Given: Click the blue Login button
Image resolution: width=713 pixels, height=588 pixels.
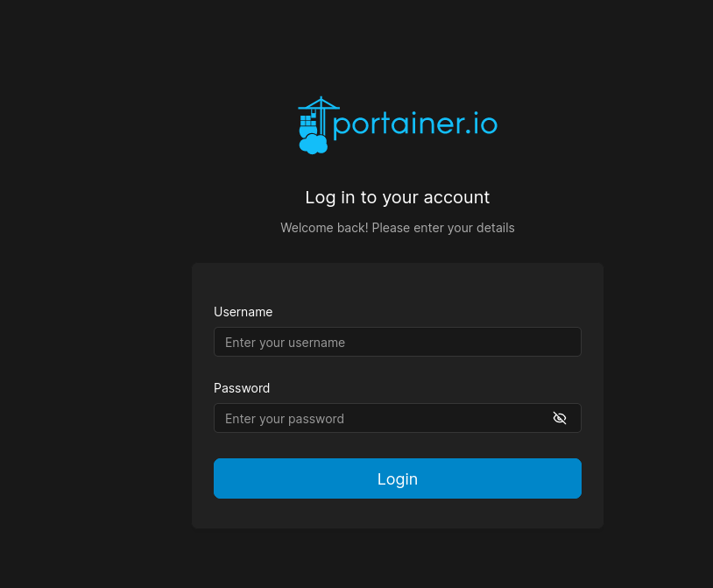Looking at the screenshot, I should (398, 478).
